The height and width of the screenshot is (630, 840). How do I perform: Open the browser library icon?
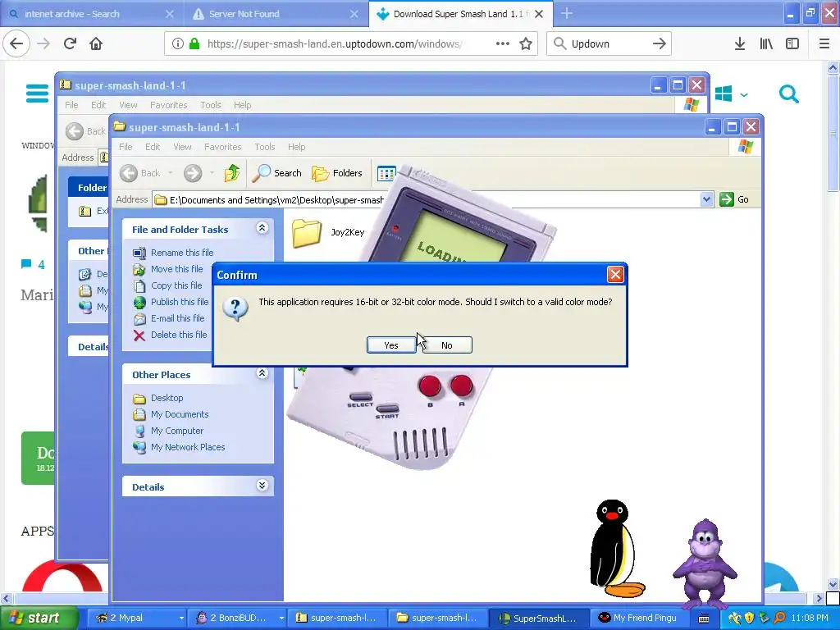[x=766, y=44]
